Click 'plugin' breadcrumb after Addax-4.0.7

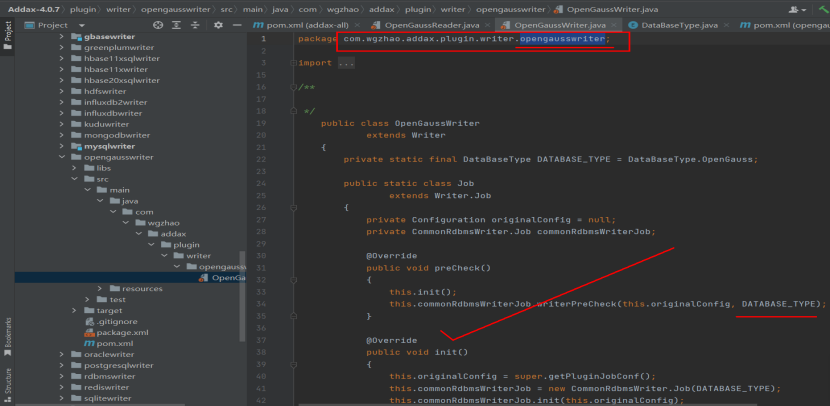82,10
